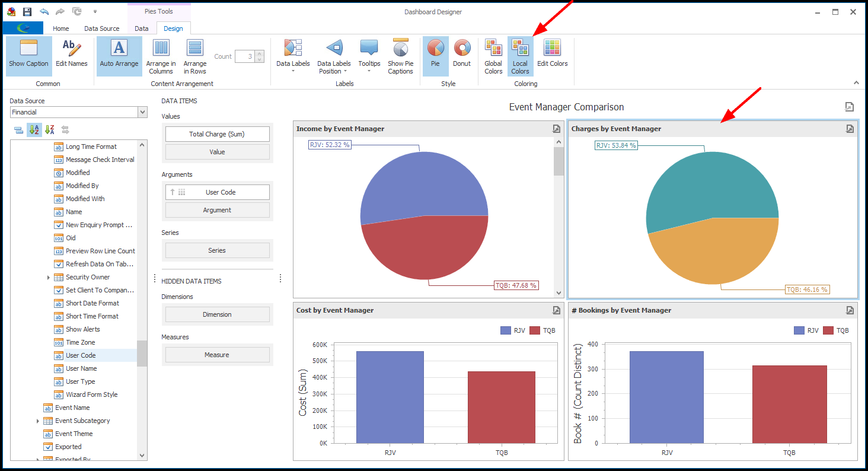The image size is (868, 471).
Task: Click the Save icon in quick access toolbar
Action: click(27, 12)
